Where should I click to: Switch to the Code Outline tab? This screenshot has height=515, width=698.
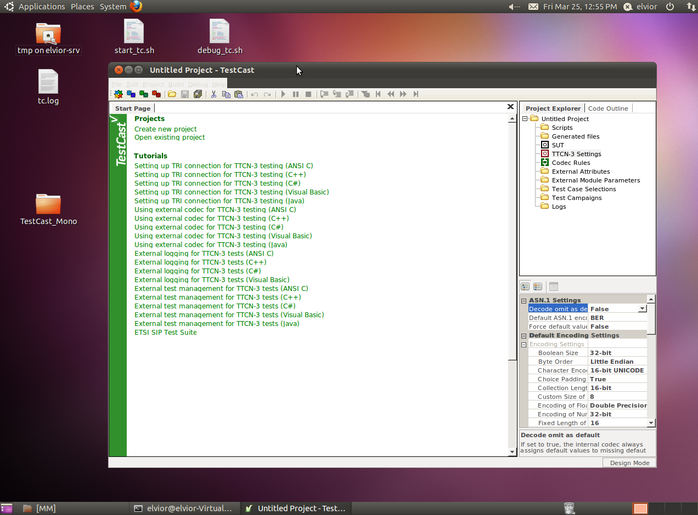point(608,108)
